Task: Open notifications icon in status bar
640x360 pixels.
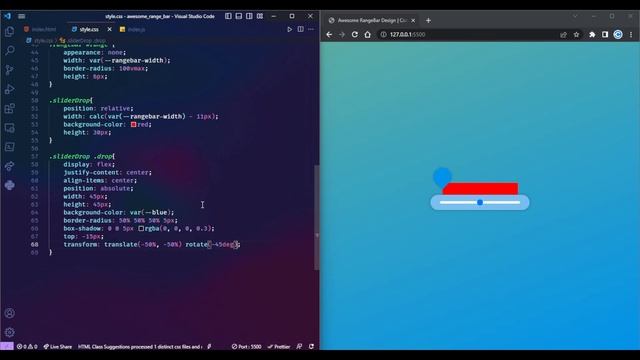Action: pos(311,347)
